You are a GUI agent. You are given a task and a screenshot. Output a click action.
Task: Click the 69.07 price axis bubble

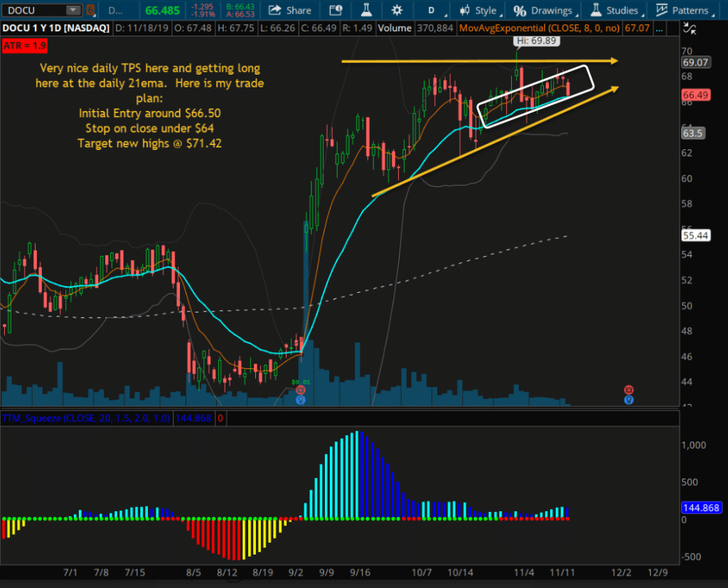695,63
